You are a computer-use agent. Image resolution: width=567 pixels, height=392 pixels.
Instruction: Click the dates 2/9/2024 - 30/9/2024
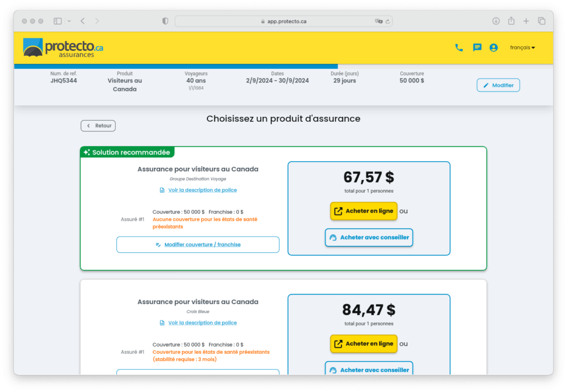[x=277, y=81]
